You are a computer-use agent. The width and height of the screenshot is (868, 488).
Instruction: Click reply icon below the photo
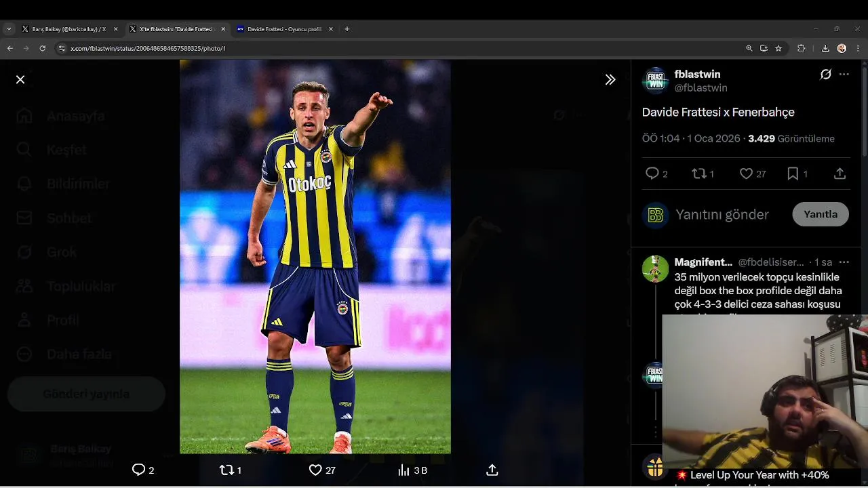click(x=138, y=470)
